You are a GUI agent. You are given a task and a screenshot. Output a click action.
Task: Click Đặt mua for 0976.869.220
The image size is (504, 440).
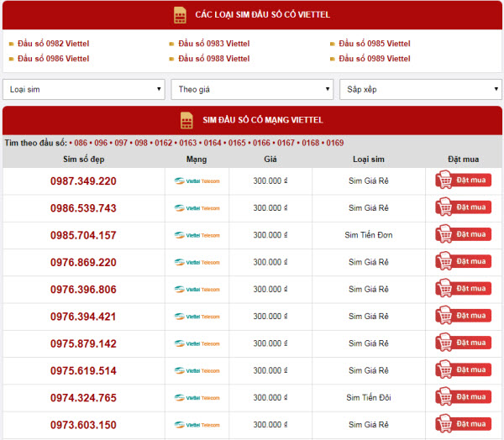click(x=463, y=261)
